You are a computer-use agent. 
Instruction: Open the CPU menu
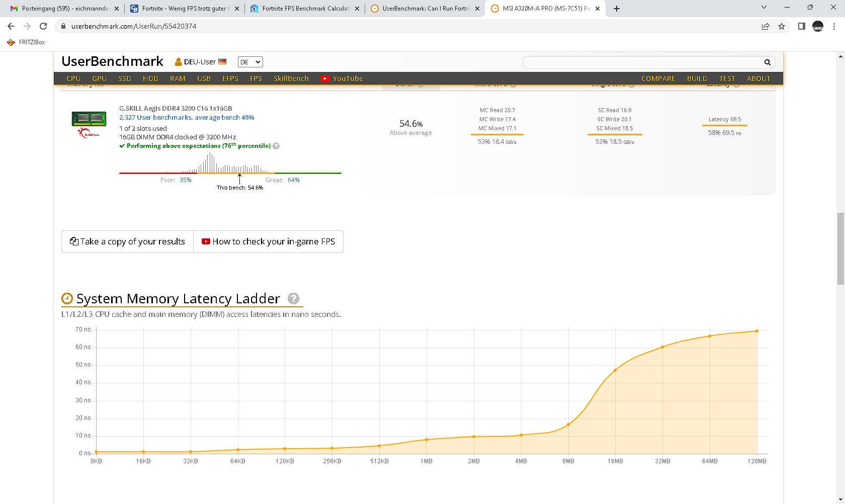73,78
